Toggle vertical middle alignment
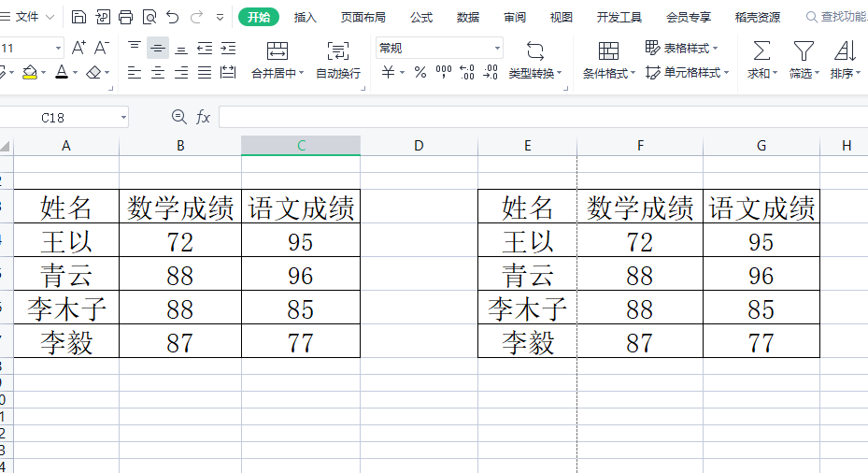Screen dimensions: 868x473 click(x=158, y=49)
